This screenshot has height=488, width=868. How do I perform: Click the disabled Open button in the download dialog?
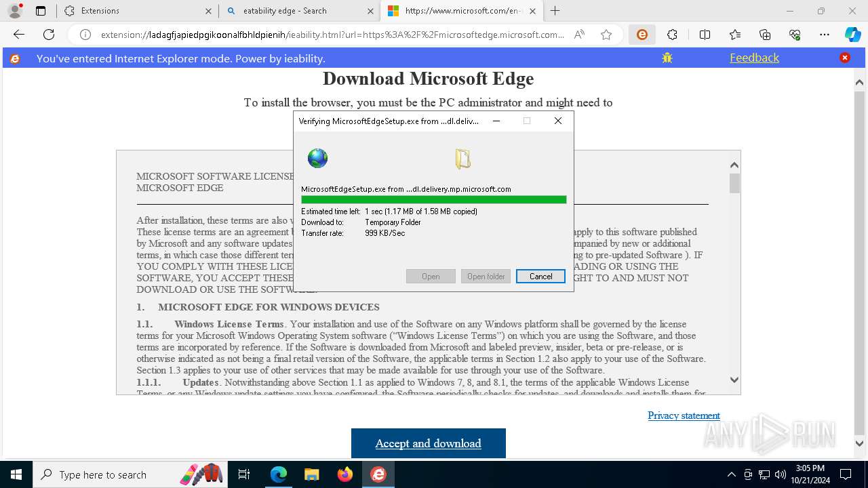tap(431, 276)
